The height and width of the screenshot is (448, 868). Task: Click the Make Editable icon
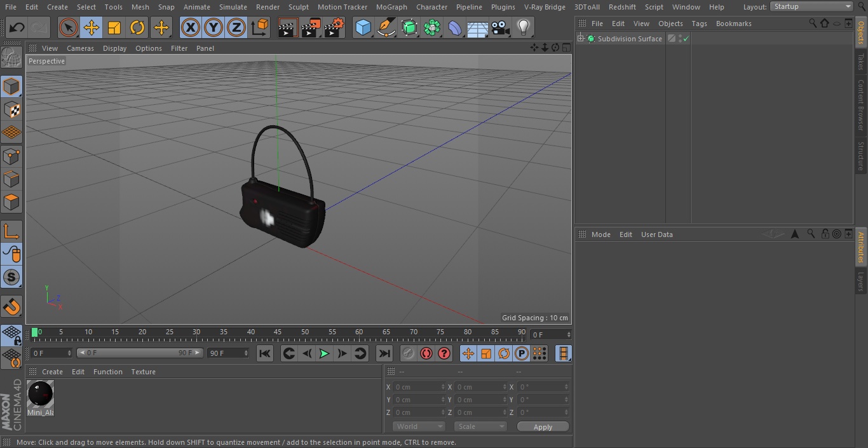click(x=11, y=58)
